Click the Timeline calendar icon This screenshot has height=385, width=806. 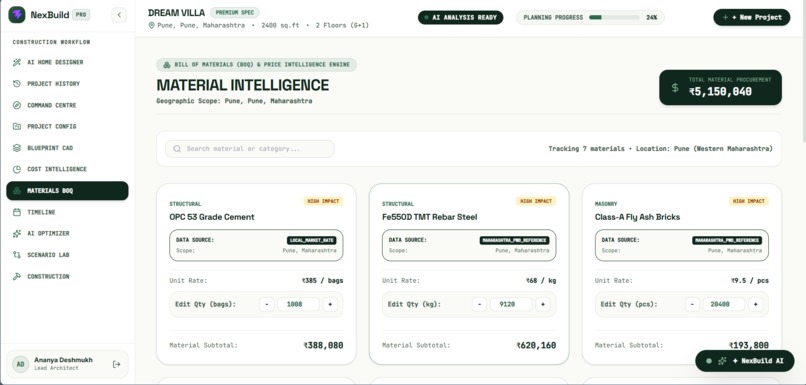pyautogui.click(x=17, y=212)
